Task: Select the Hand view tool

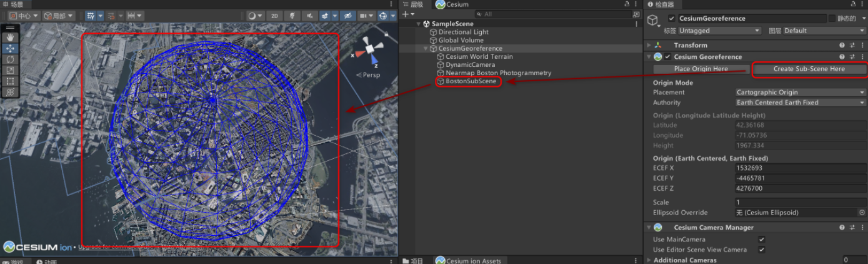Action: [11, 38]
